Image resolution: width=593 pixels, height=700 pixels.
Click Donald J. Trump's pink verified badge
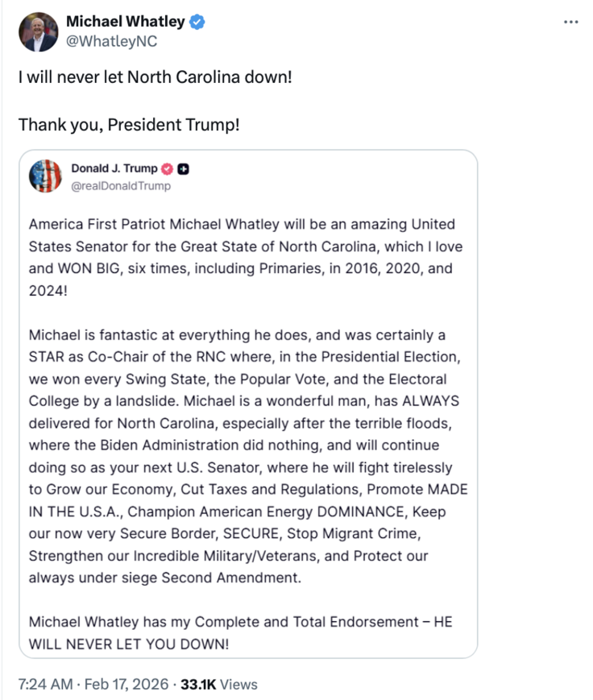pyautogui.click(x=168, y=168)
